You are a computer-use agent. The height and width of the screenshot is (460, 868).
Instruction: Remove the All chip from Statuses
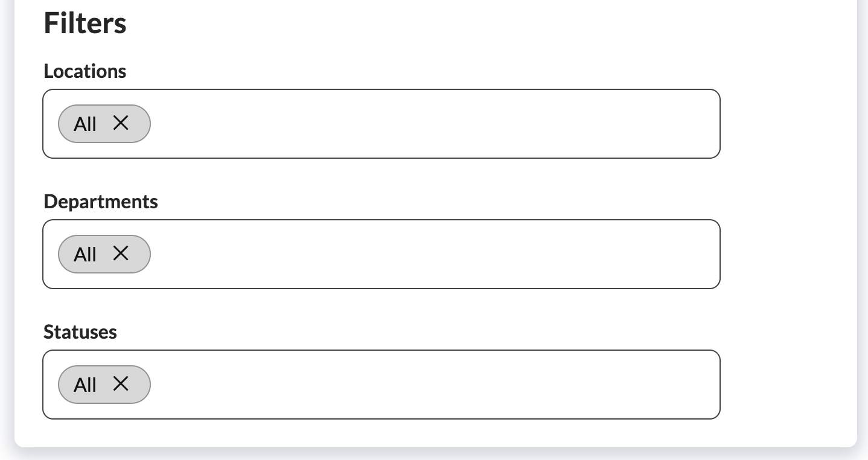point(121,383)
